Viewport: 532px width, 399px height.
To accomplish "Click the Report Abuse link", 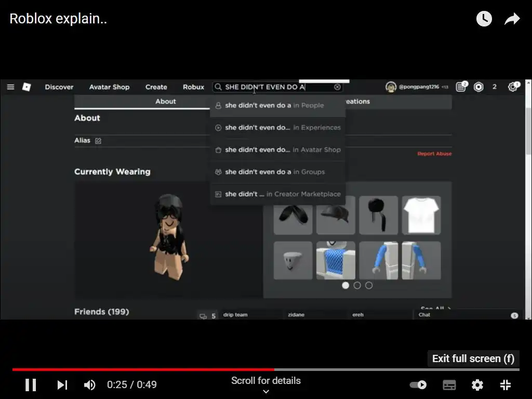I will 434,154.
